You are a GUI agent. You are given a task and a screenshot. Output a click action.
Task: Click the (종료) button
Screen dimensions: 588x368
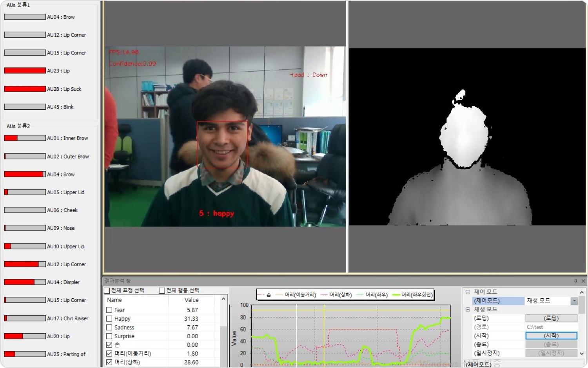click(551, 345)
